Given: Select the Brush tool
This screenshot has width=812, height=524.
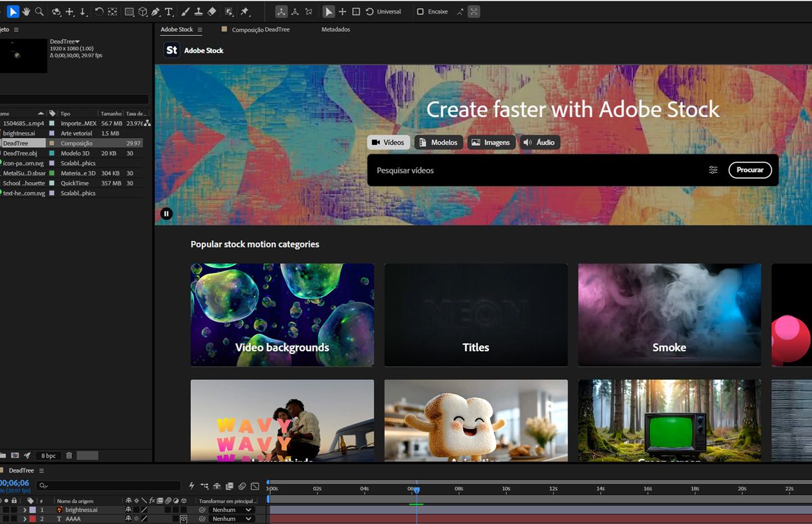Looking at the screenshot, I should pos(186,12).
